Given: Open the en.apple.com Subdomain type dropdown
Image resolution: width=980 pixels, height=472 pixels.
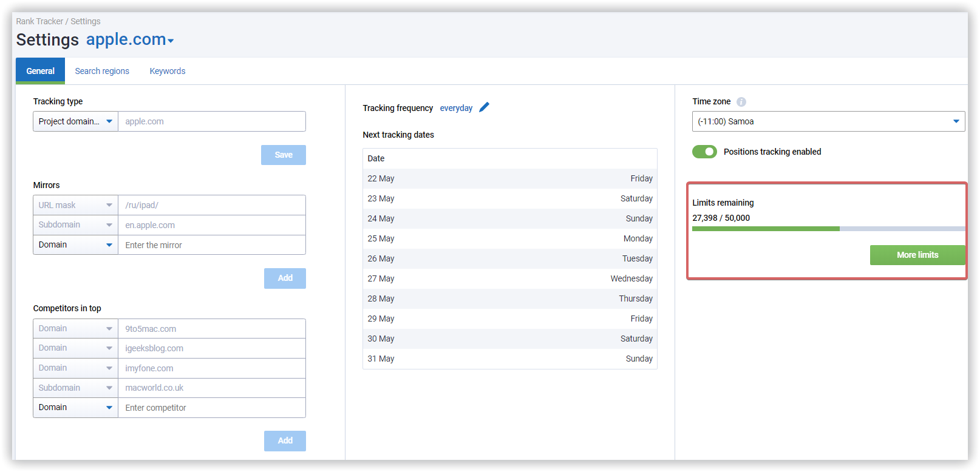Looking at the screenshot, I should pyautogui.click(x=75, y=225).
